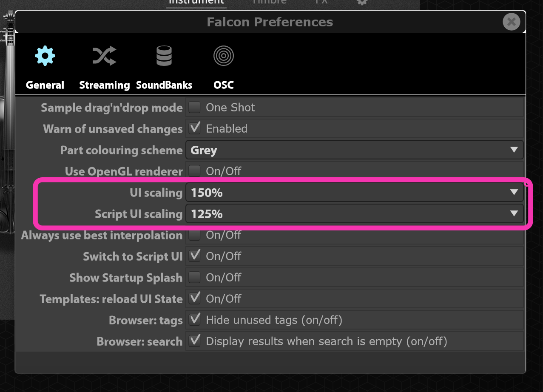Open the SoundBanks database icon
Screen dimensions: 543x392
164,56
